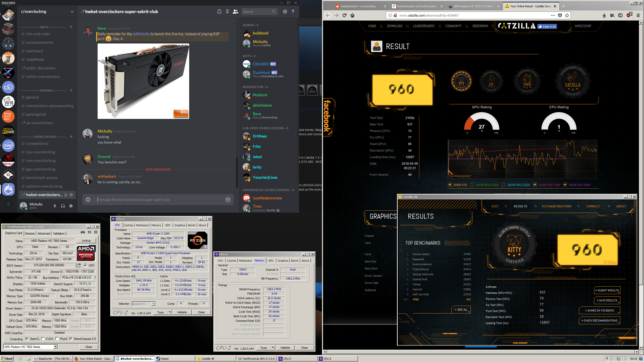The height and width of the screenshot is (362, 644).
Task: Open GPU-Z graphics card selector dropdown
Action: pyautogui.click(x=56, y=347)
